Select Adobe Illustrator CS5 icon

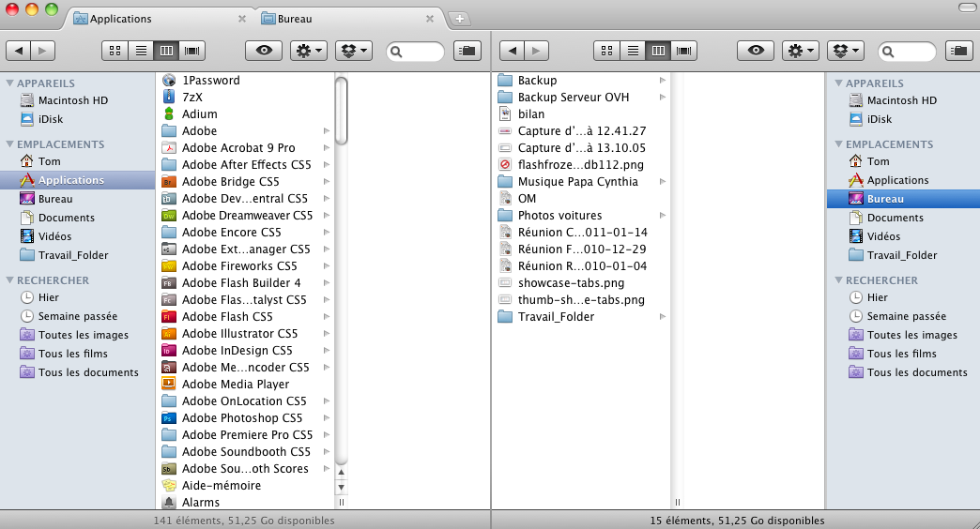pyautogui.click(x=169, y=333)
